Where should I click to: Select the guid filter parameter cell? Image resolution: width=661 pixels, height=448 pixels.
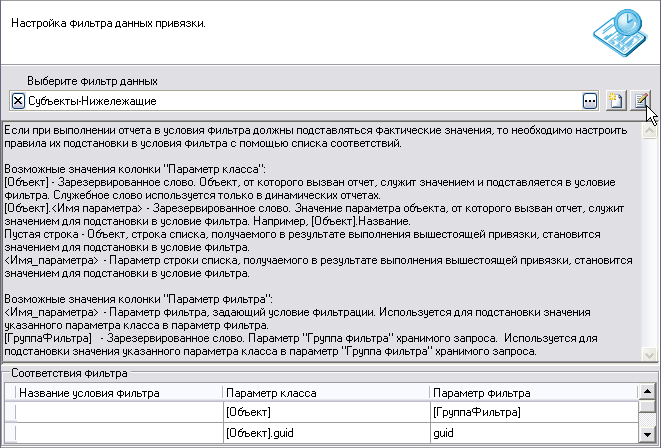[x=534, y=433]
